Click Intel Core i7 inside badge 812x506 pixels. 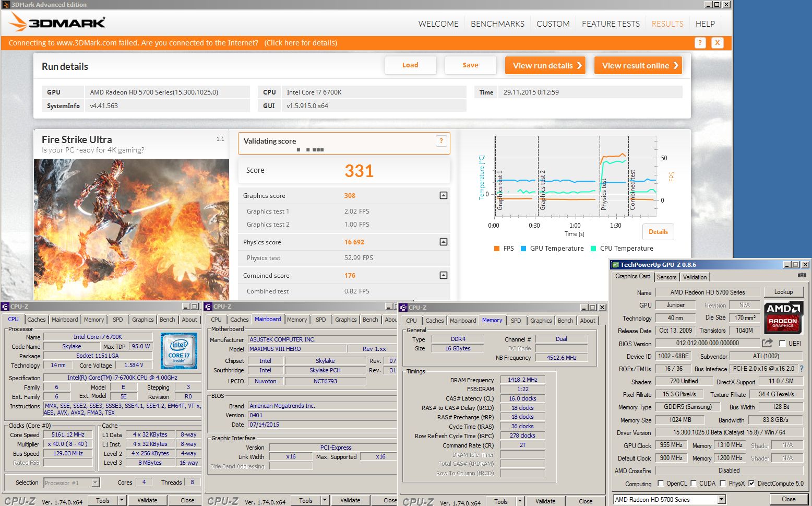[179, 351]
